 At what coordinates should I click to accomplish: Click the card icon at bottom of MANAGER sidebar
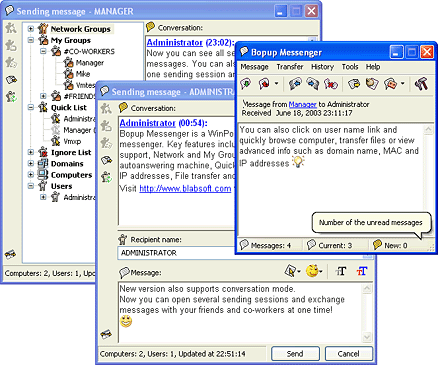tap(11, 254)
